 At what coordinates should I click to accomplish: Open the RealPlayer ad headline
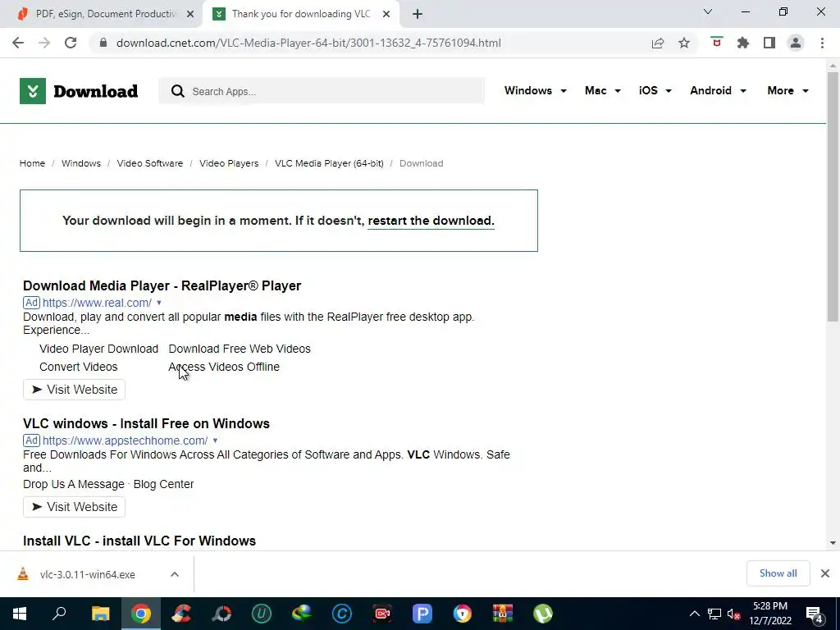[x=162, y=285]
